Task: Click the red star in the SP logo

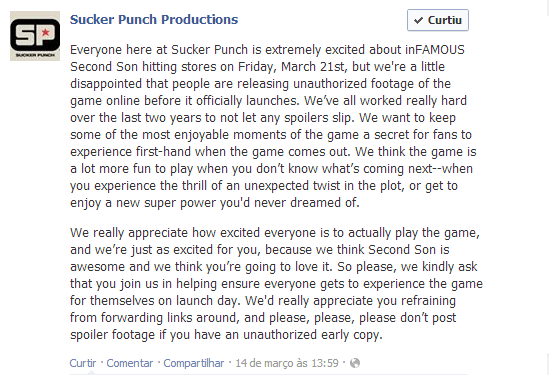Action: (46, 33)
